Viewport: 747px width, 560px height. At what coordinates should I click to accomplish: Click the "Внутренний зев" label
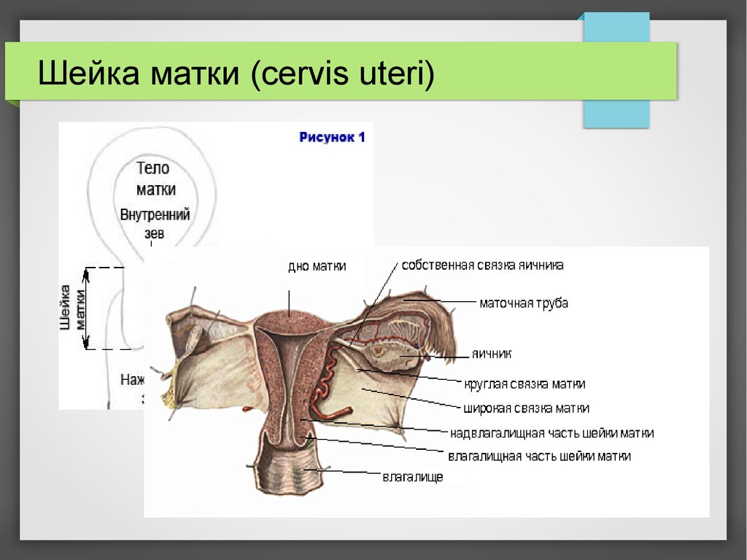(x=155, y=224)
